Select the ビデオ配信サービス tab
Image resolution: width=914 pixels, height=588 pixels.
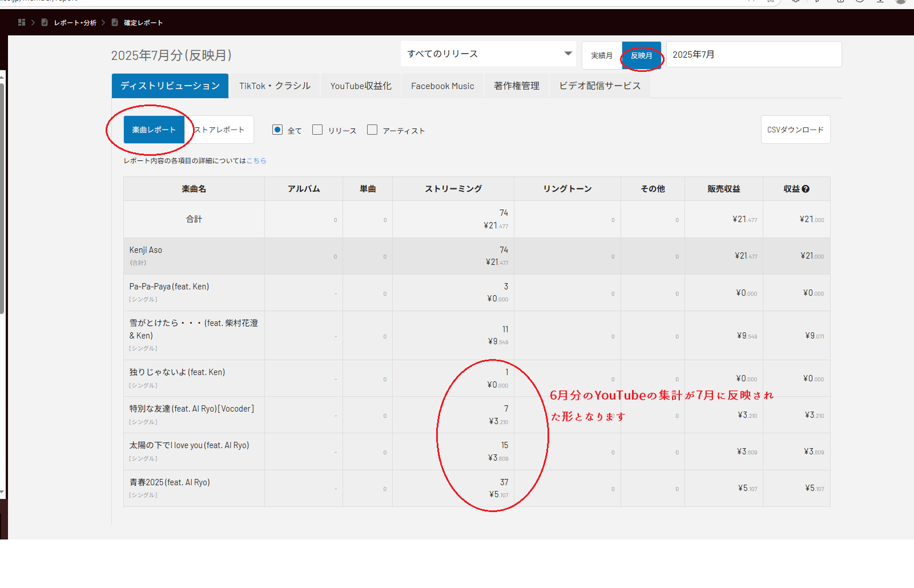(x=599, y=86)
